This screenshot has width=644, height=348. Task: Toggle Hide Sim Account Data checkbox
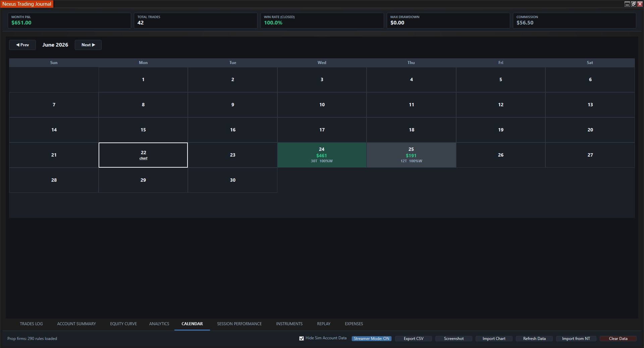(x=302, y=338)
